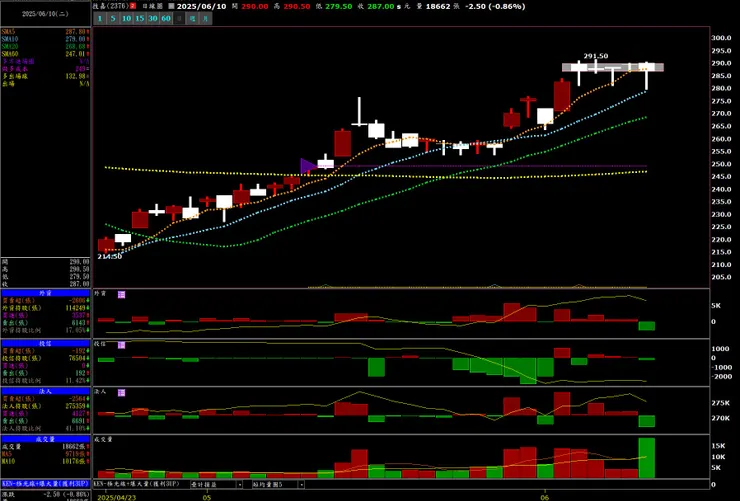Open the 短均量圖5 dropdown at the bottom

278,484
